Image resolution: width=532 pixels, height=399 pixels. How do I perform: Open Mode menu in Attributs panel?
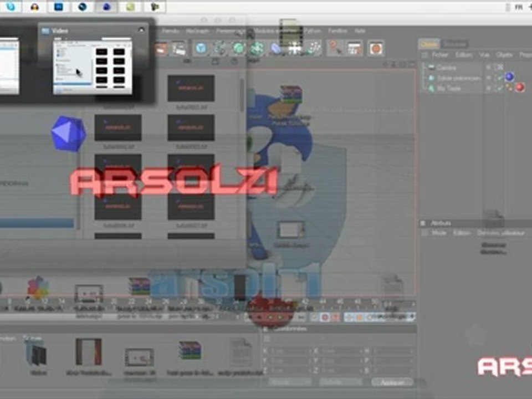tap(439, 233)
